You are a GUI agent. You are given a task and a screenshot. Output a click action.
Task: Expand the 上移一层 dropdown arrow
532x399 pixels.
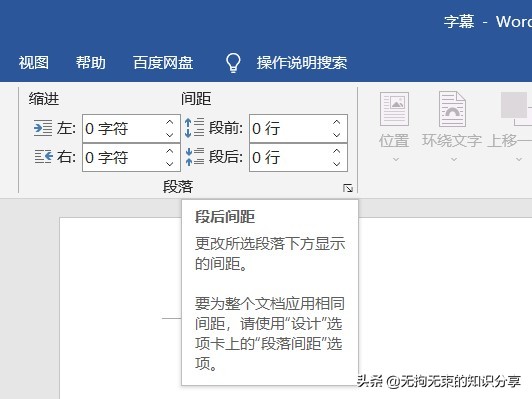point(519,159)
